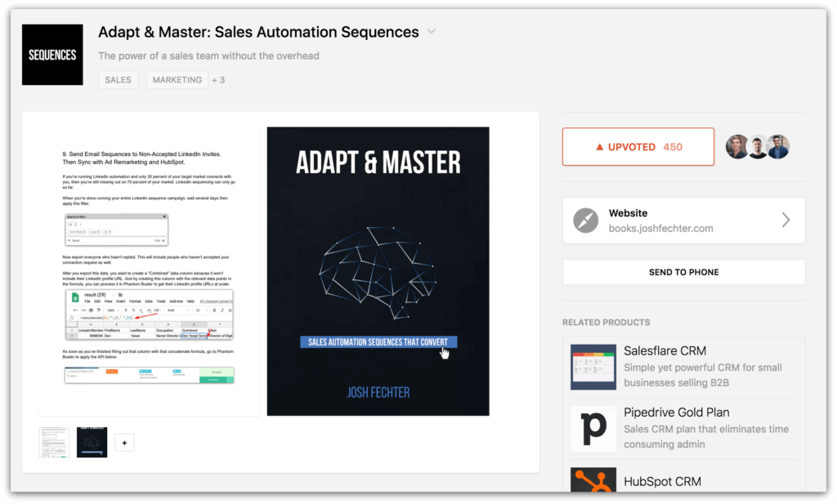This screenshot has width=837, height=504.
Task: Select the document page gallery thumbnail
Action: (54, 442)
